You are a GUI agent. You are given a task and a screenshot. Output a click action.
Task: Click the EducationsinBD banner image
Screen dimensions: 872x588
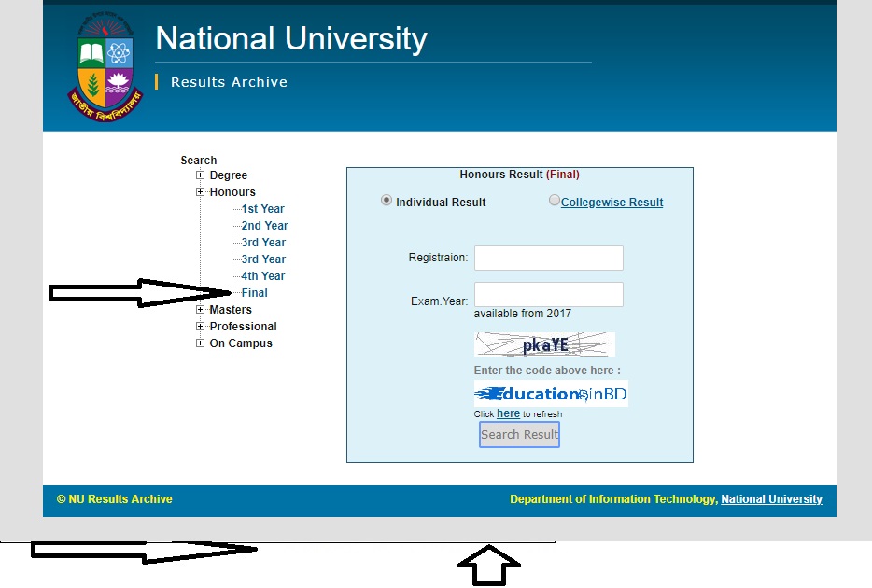[551, 393]
